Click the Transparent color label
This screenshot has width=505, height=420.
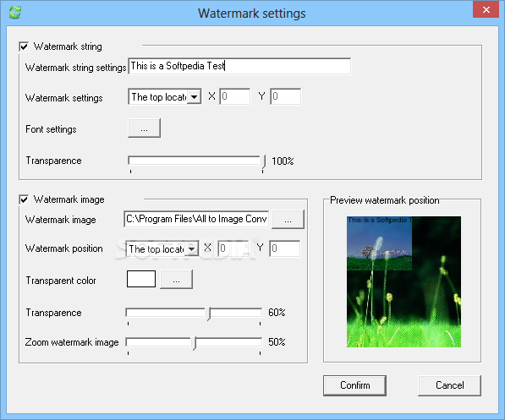coord(61,281)
